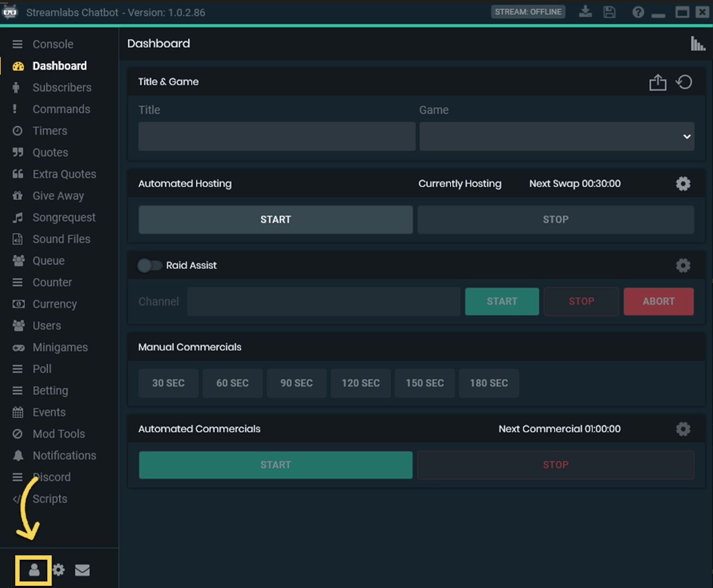The image size is (713, 588).
Task: Run a 180 SEC commercial
Action: coord(489,383)
